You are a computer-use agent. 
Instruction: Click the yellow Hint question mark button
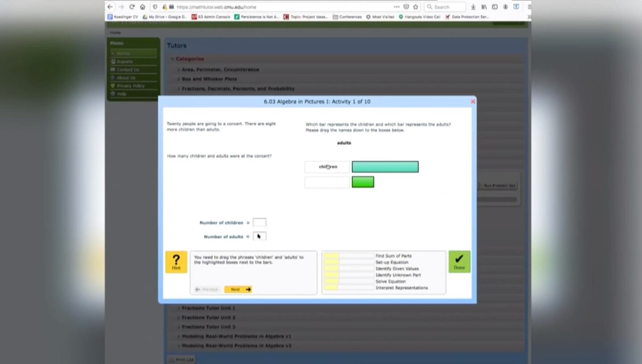pyautogui.click(x=176, y=262)
